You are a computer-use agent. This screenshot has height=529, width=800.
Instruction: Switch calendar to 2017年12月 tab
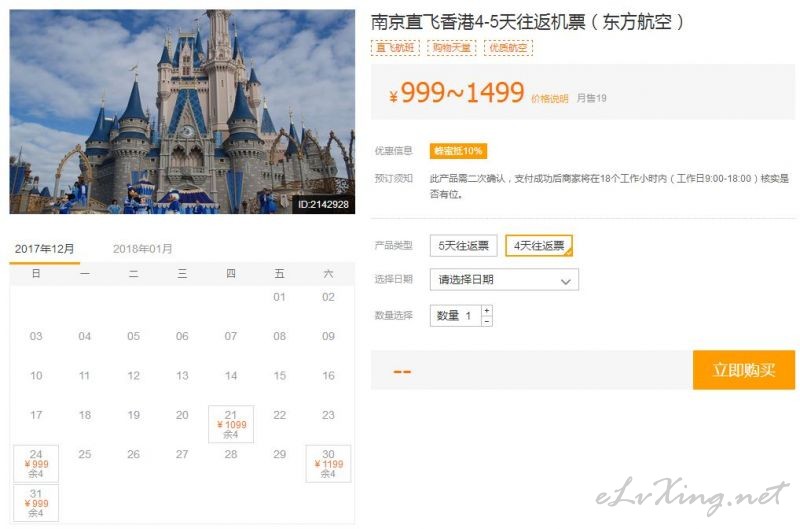tap(44, 249)
